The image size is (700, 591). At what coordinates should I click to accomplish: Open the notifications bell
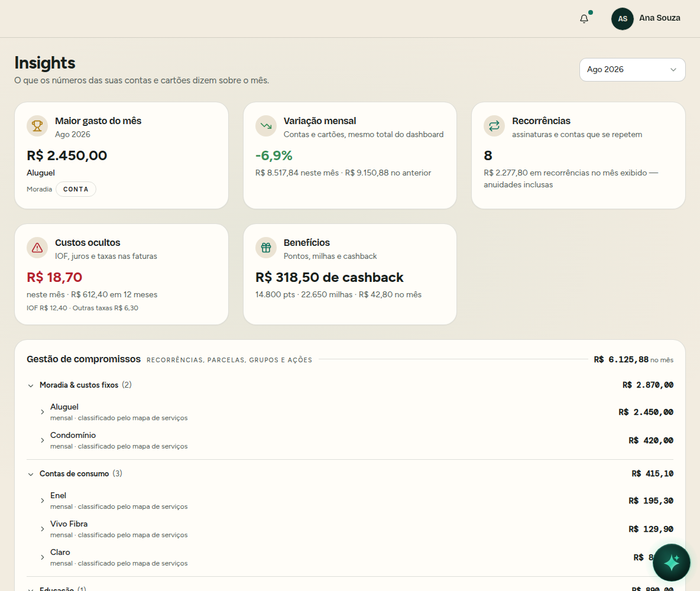pos(584,19)
